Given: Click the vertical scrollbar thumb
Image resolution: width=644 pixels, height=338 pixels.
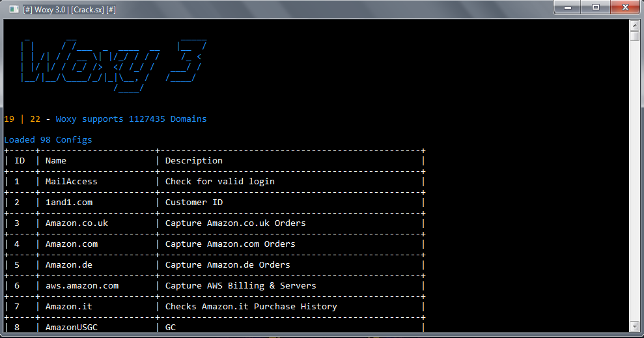Looking at the screenshot, I should click(634, 36).
